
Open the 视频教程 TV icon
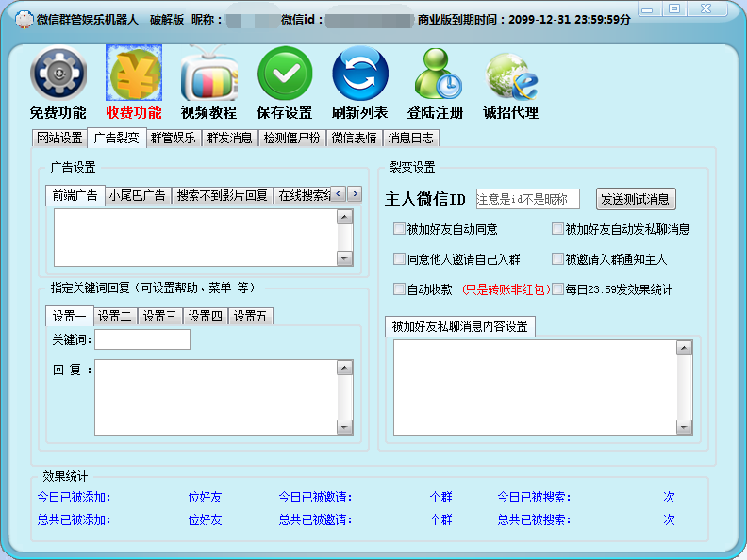(x=208, y=74)
